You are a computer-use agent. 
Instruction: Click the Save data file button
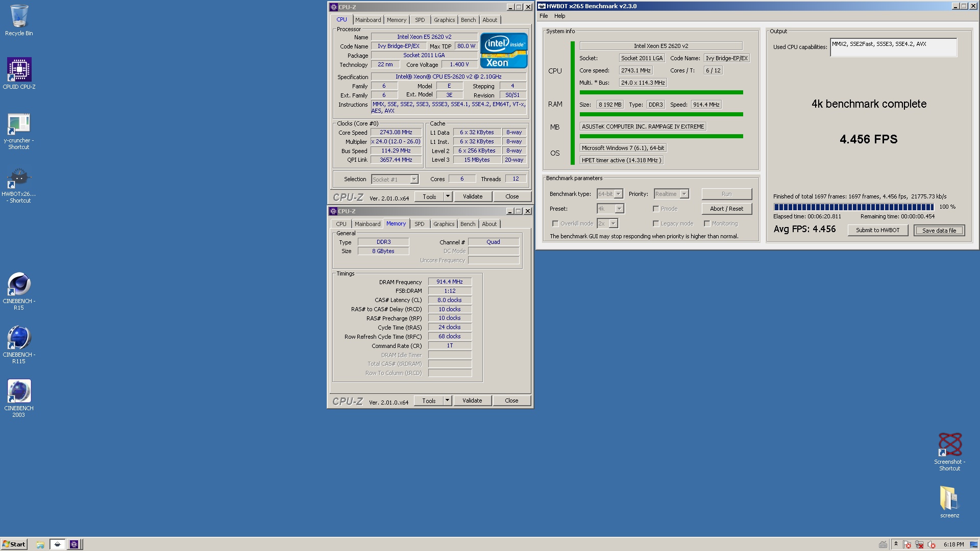939,230
